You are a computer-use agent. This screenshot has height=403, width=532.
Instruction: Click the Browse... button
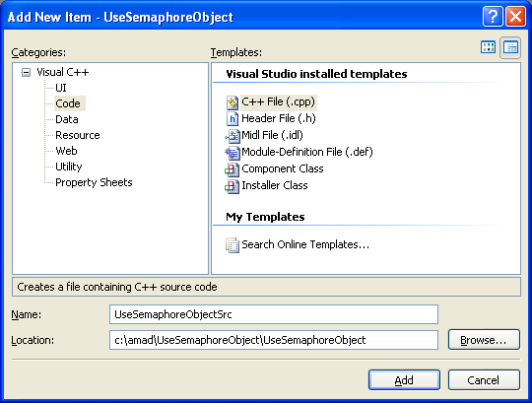[484, 340]
